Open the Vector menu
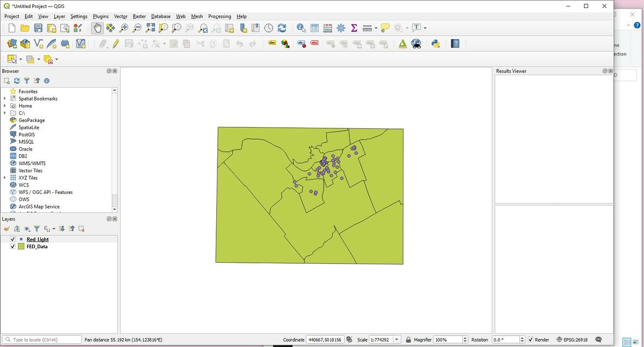The image size is (644, 347). (x=121, y=17)
